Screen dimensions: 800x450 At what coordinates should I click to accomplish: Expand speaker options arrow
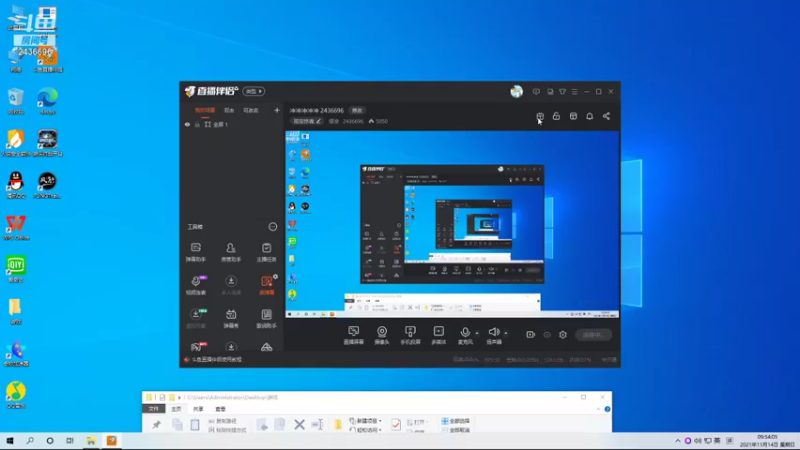506,333
